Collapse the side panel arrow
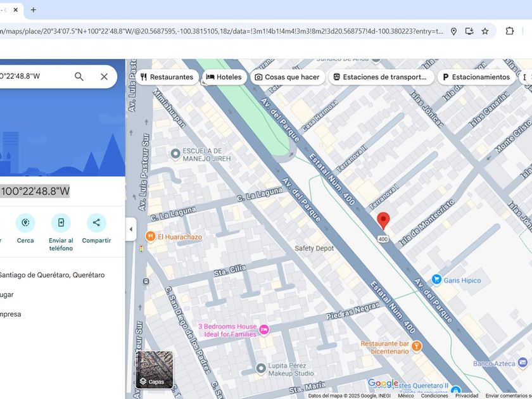The image size is (532, 399). coord(131,229)
